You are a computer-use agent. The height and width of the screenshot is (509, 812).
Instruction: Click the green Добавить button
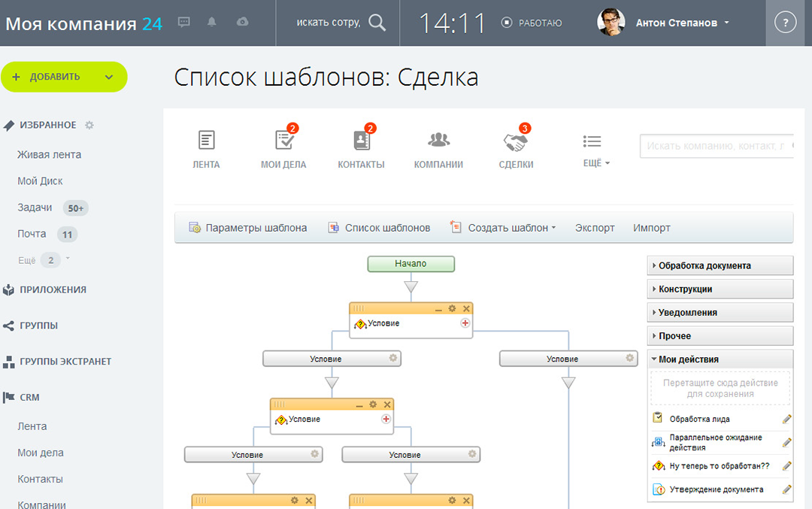64,77
